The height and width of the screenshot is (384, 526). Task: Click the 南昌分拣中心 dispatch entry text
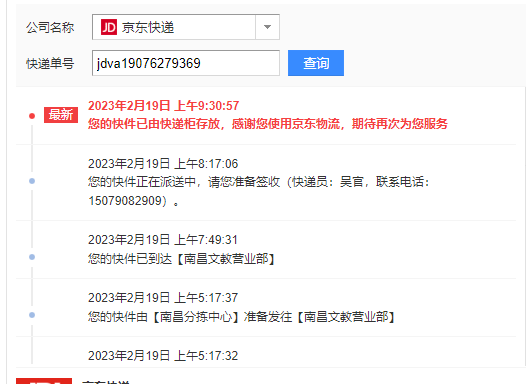pyautogui.click(x=242, y=317)
